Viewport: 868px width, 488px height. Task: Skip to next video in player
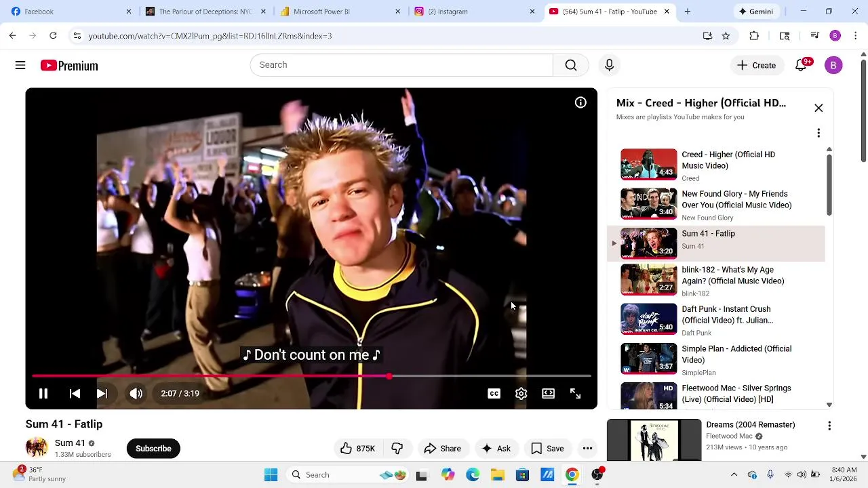coord(102,393)
